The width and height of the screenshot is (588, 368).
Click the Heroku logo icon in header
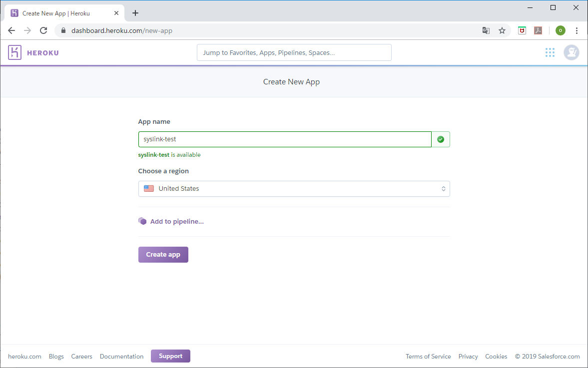(x=14, y=52)
